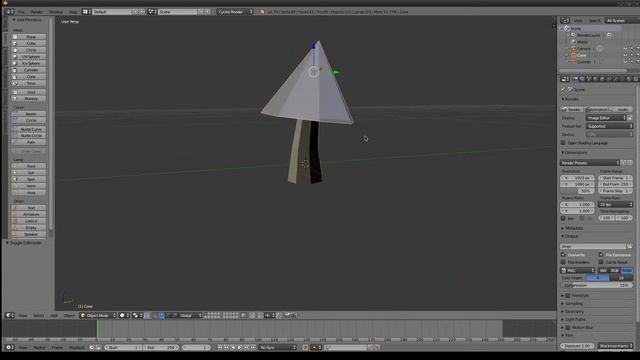The image size is (640, 360).
Task: Add a Path curve
Action: [29, 142]
